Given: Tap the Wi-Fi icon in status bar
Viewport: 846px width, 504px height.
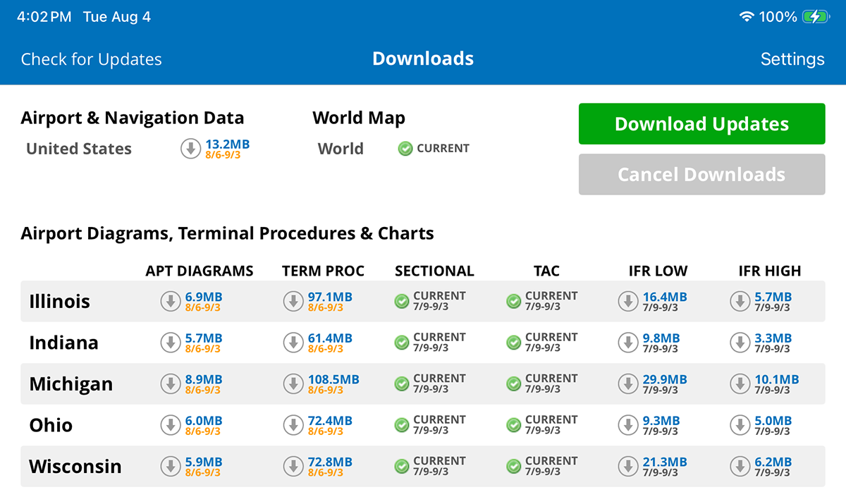Looking at the screenshot, I should pyautogui.click(x=747, y=17).
